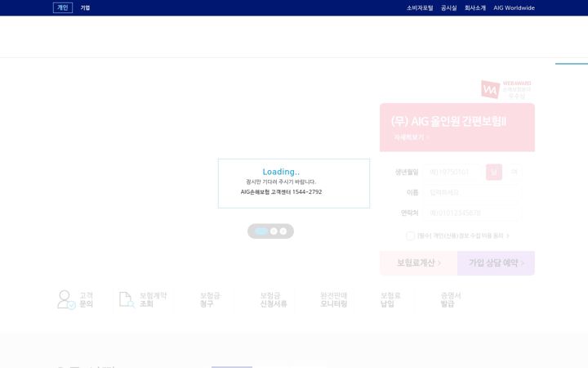Open the 고객 문의 person icon
The image size is (588, 368).
point(66,299)
